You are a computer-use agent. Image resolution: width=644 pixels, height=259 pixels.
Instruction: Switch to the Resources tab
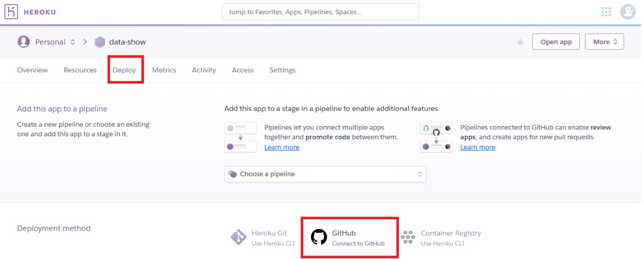(x=80, y=70)
